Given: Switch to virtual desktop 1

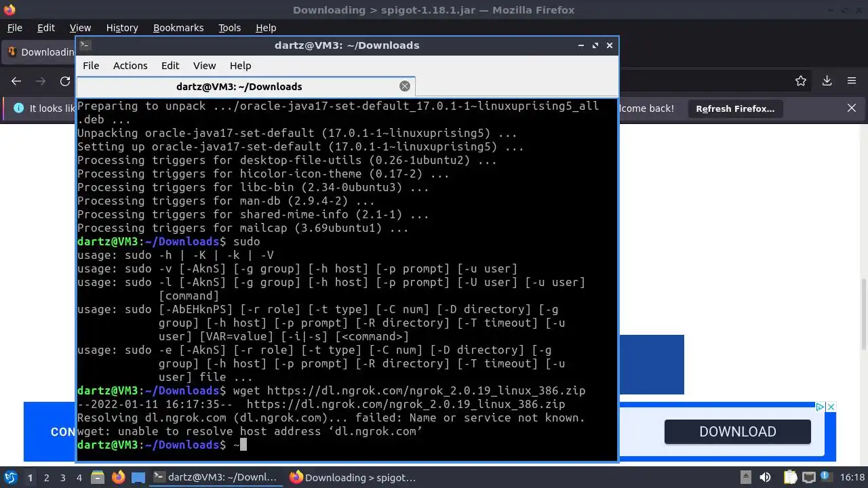Looking at the screenshot, I should coord(30,477).
